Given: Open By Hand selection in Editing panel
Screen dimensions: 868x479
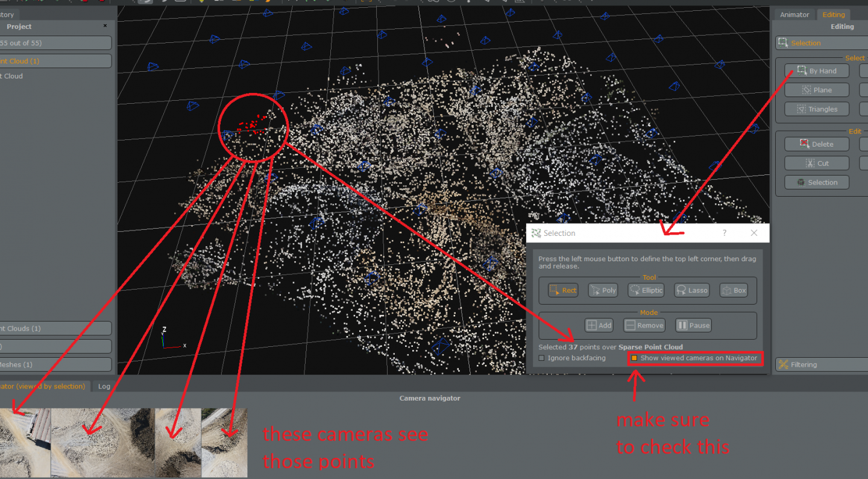Looking at the screenshot, I should 817,71.
